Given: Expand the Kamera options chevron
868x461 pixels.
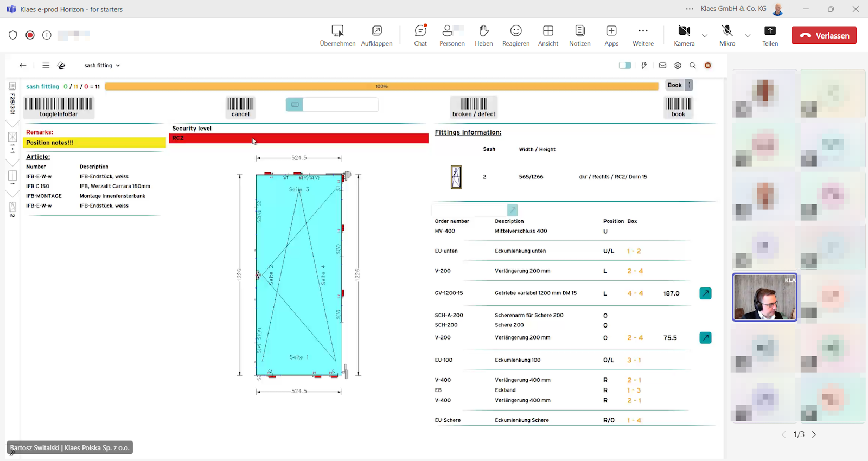Looking at the screenshot, I should tap(705, 36).
